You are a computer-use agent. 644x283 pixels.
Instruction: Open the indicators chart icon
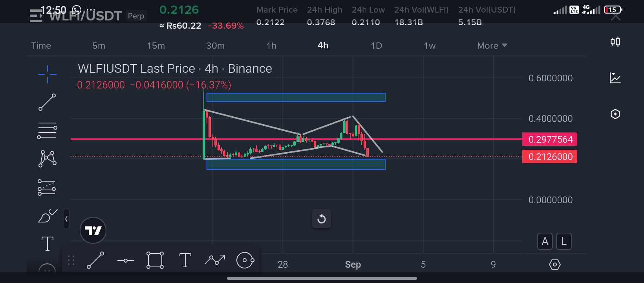[x=615, y=78]
